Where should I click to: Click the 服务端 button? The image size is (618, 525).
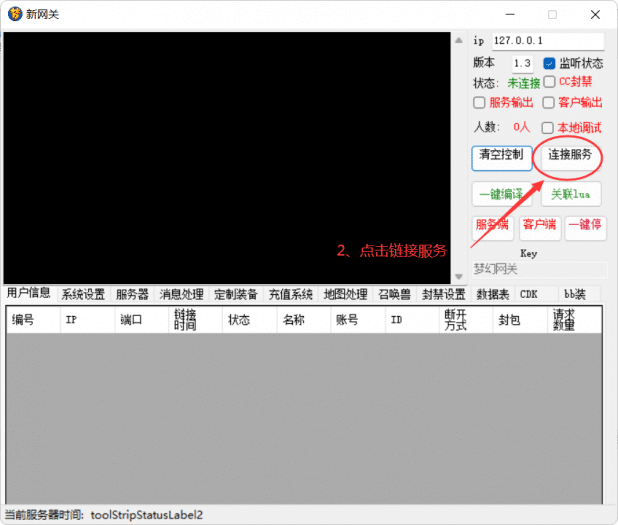[493, 228]
